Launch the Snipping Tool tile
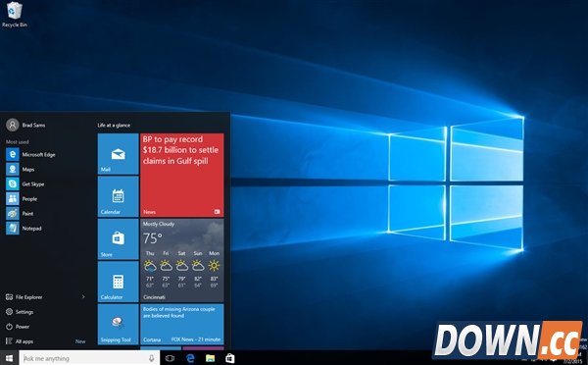588x365 pixels. (x=119, y=325)
